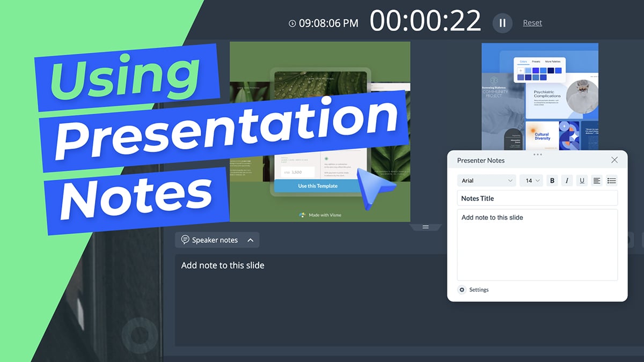Image resolution: width=644 pixels, height=362 pixels.
Task: Click the white Presenter Notes body text box
Action: coord(537,245)
